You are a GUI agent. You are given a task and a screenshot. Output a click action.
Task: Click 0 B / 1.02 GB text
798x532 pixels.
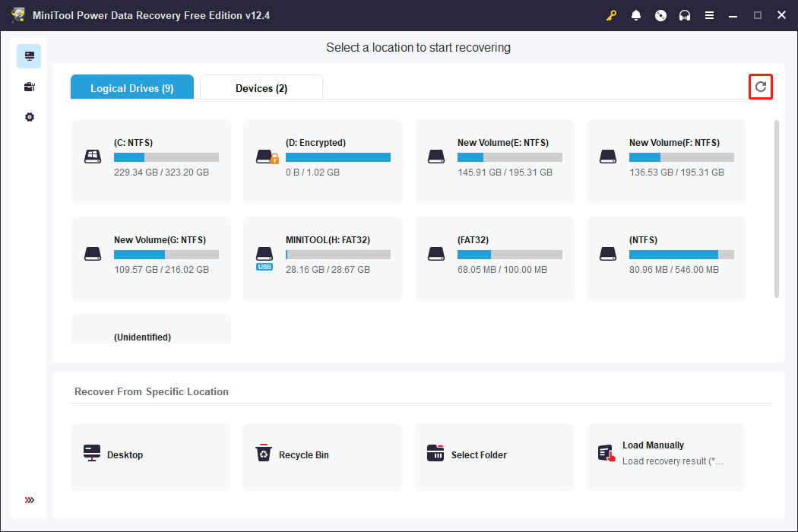tap(312, 172)
